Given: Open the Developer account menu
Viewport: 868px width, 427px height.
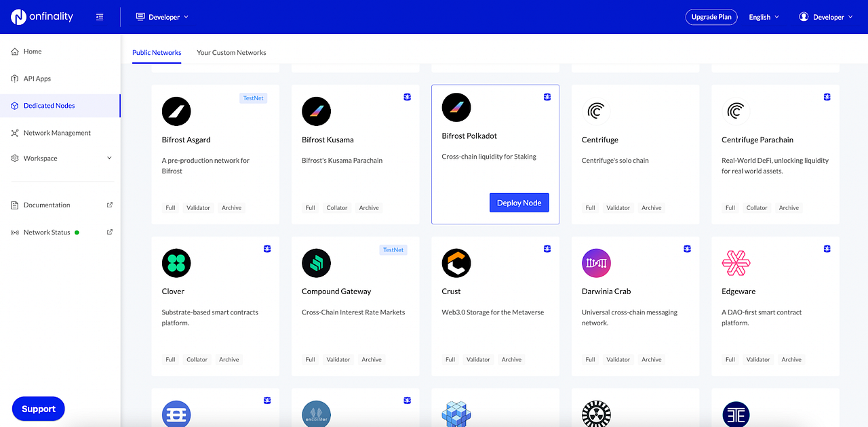Looking at the screenshot, I should coord(826,17).
